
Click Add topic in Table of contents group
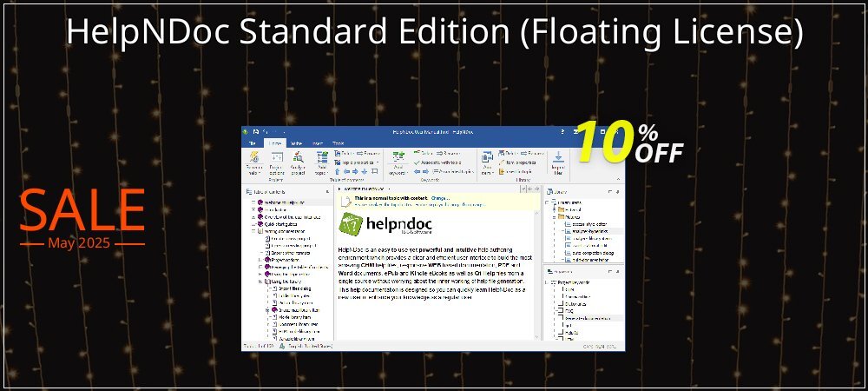pos(322,163)
